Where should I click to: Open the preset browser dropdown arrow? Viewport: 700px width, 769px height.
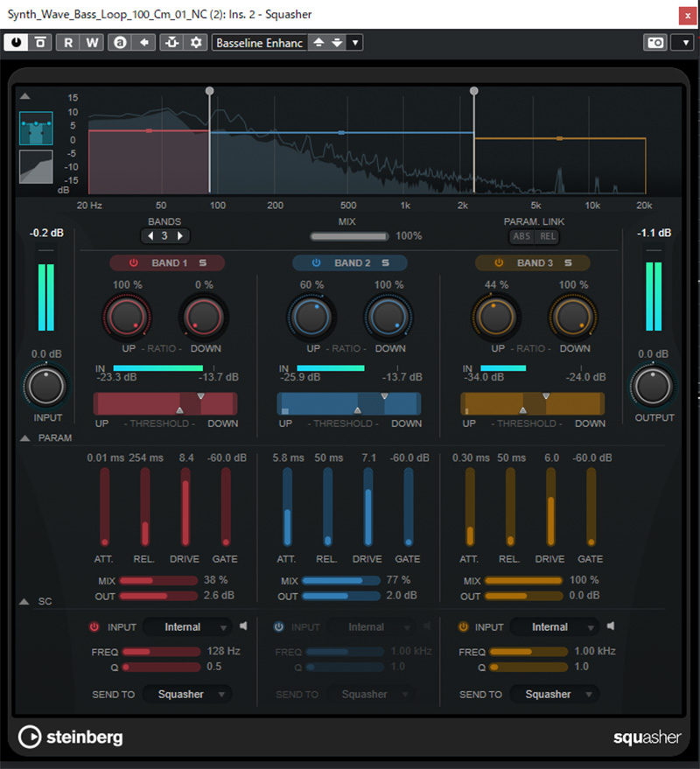pyautogui.click(x=354, y=42)
